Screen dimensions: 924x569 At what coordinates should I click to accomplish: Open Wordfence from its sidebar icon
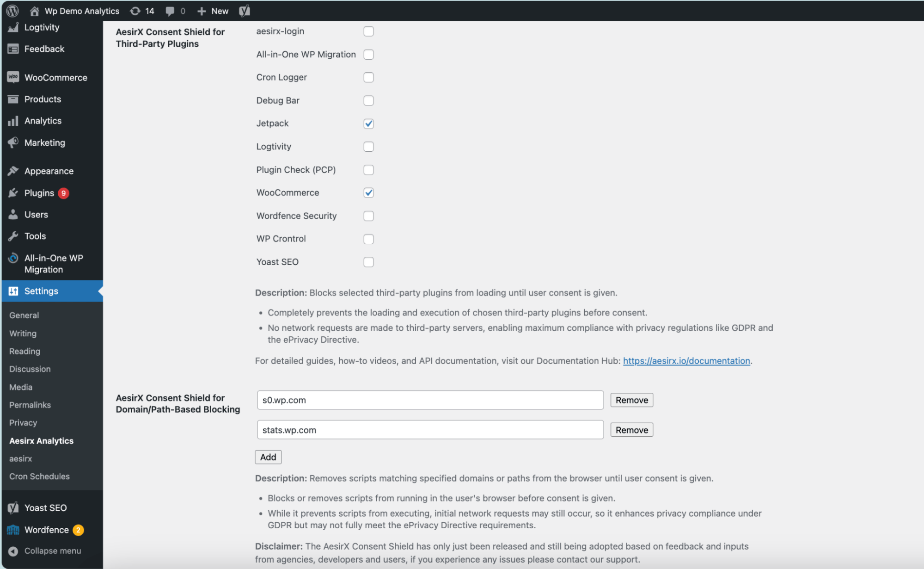pos(13,530)
